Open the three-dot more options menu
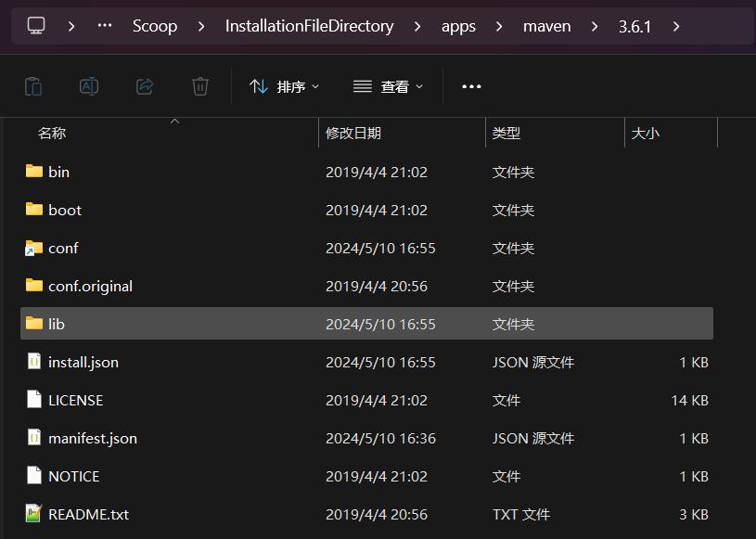This screenshot has width=756, height=539. coord(471,86)
